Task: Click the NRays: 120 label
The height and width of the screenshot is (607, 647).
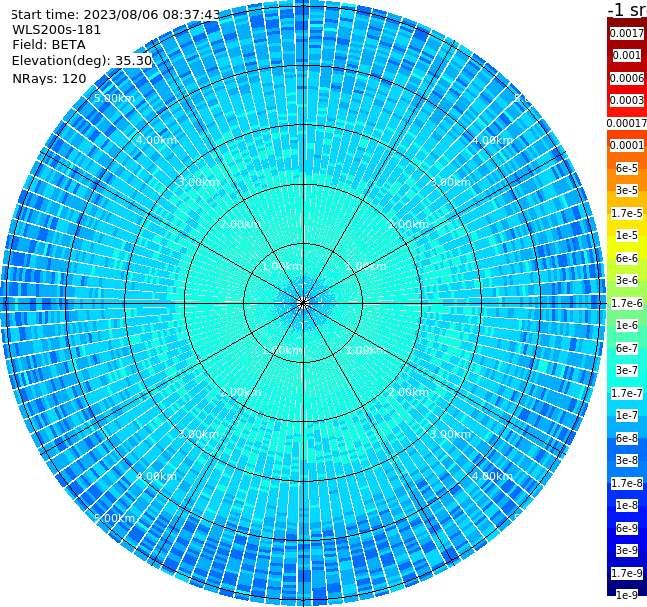Action: [x=49, y=78]
